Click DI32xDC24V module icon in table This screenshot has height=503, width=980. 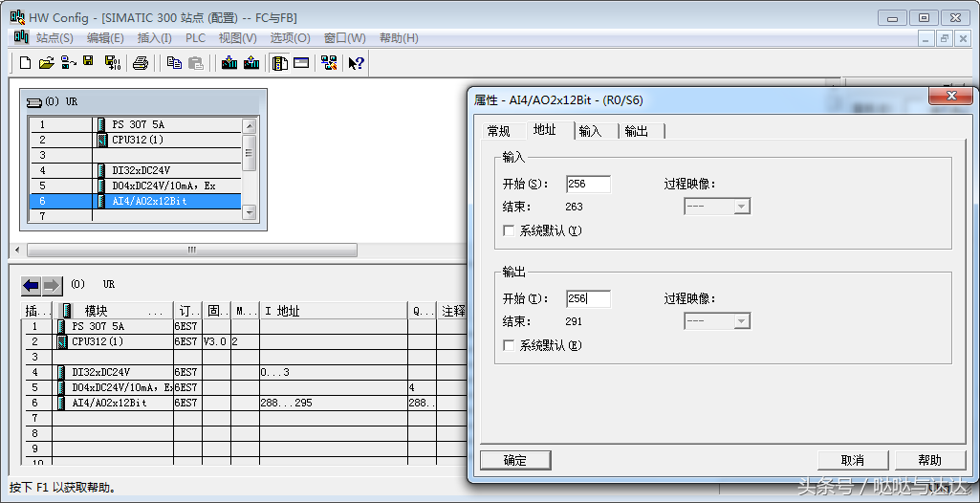(x=61, y=372)
